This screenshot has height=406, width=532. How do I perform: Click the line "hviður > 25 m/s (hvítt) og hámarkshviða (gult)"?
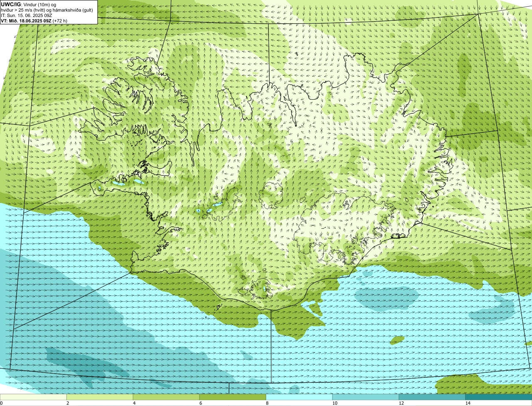click(47, 10)
